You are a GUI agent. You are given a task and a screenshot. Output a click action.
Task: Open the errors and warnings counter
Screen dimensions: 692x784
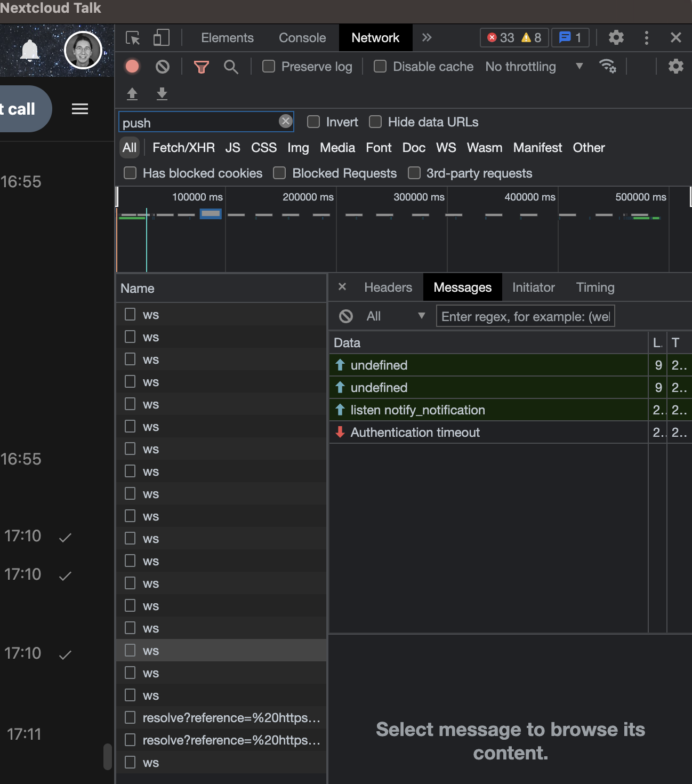pyautogui.click(x=514, y=37)
